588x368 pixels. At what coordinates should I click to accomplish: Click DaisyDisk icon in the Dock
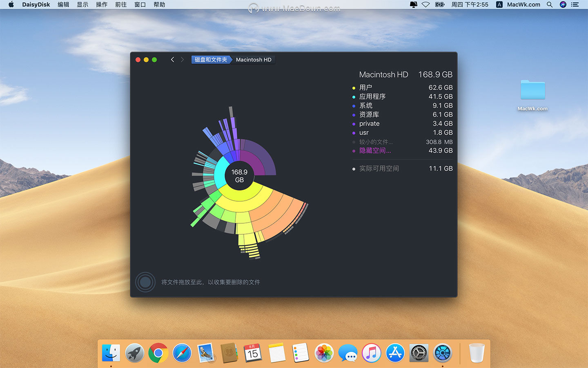[443, 353]
